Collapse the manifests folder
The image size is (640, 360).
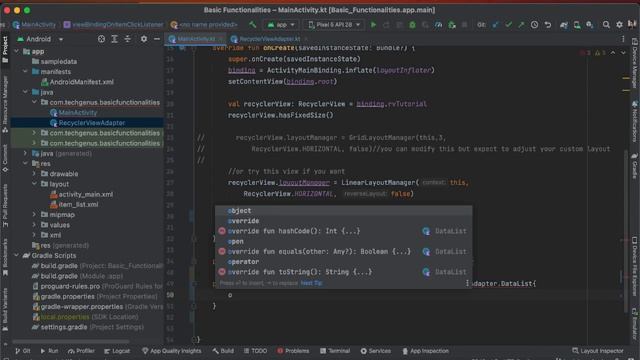26,72
